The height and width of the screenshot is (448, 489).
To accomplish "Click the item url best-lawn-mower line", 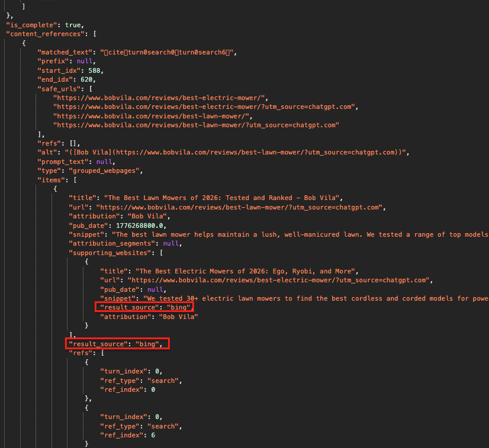I will (227, 208).
